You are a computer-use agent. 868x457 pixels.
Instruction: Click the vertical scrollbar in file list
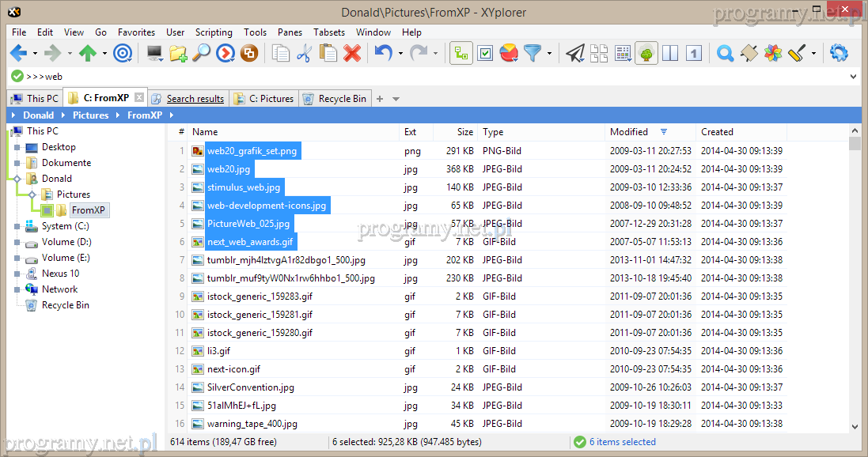pos(855,285)
